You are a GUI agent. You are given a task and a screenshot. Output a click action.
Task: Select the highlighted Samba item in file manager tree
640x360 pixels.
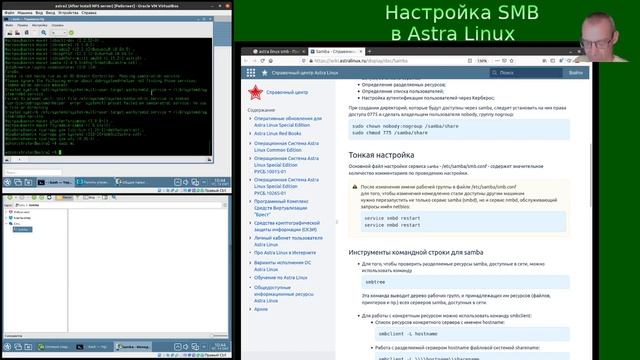22,229
